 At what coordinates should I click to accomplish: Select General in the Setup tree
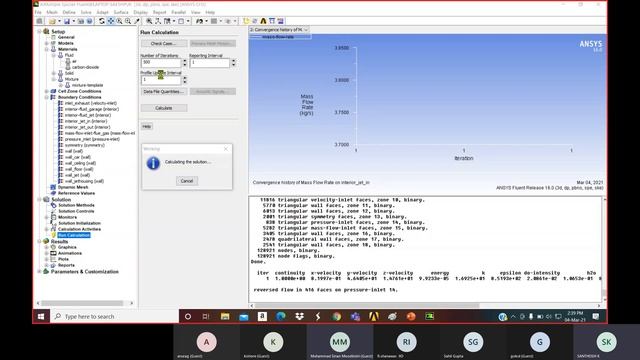66,37
